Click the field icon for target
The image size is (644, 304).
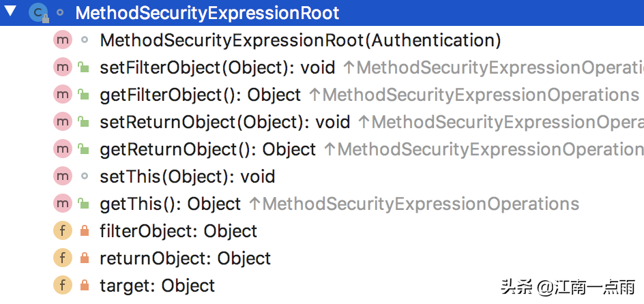tap(63, 286)
